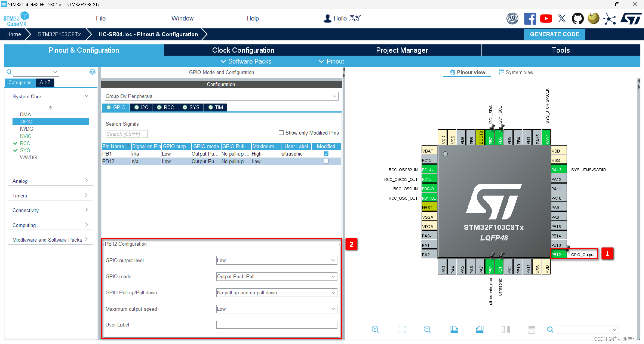Click the Group By Peripherals dropdown
This screenshot has width=644, height=344.
(x=221, y=96)
